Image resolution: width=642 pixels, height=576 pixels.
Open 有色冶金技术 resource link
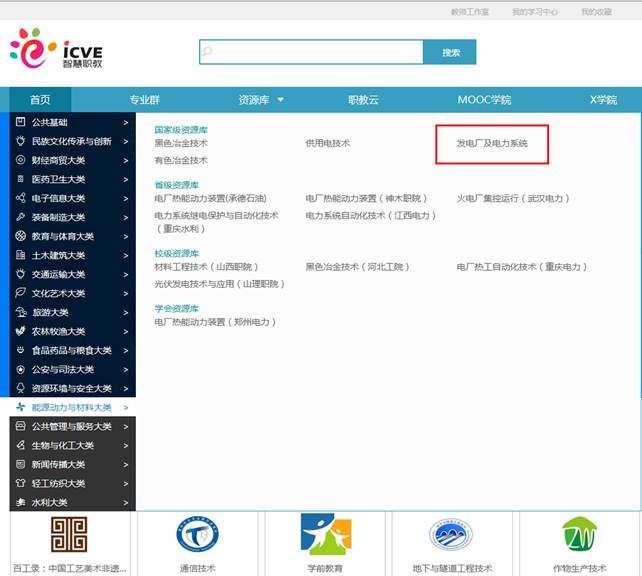pyautogui.click(x=181, y=160)
